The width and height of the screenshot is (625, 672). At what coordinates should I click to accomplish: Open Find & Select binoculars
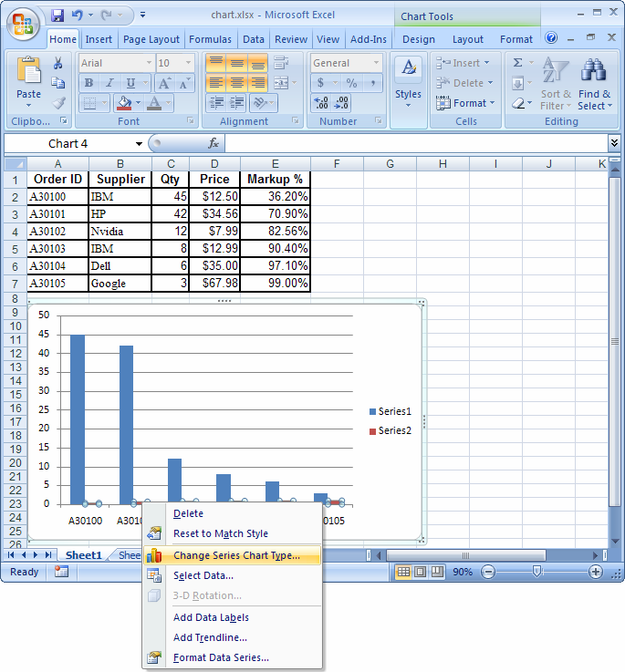tap(594, 83)
